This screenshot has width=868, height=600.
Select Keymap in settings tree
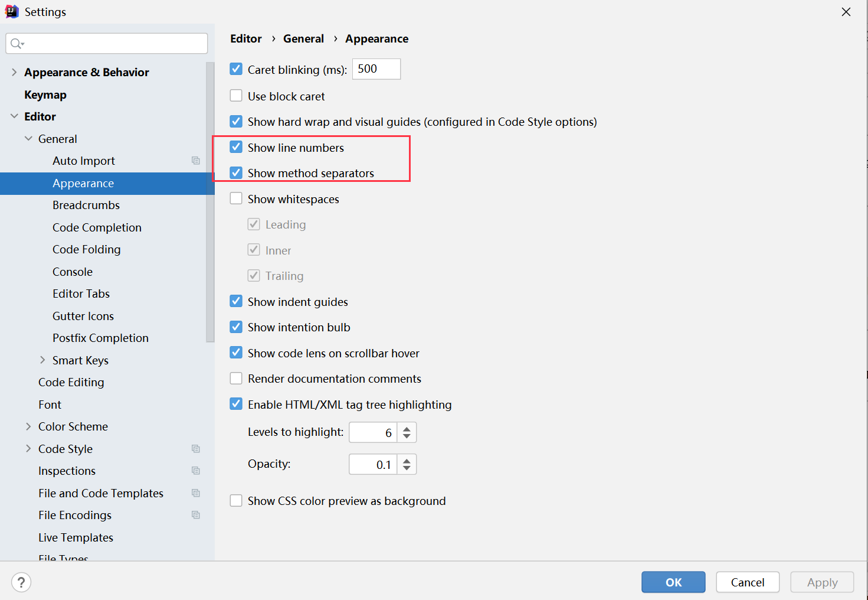tap(45, 94)
